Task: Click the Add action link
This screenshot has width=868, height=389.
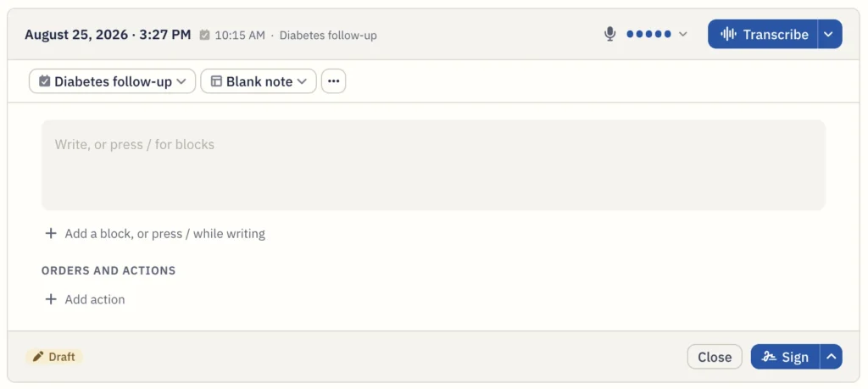Action: click(x=95, y=299)
